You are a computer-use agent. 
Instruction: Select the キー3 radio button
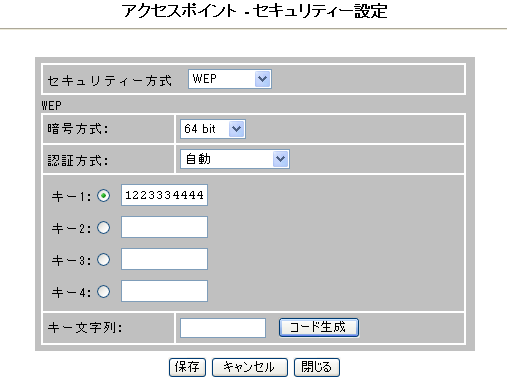point(103,260)
